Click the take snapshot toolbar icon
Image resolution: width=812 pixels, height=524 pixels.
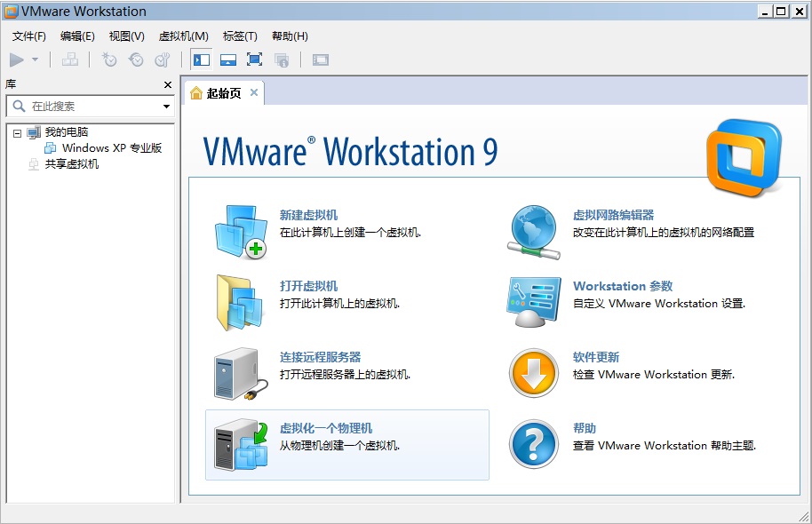pos(109,60)
